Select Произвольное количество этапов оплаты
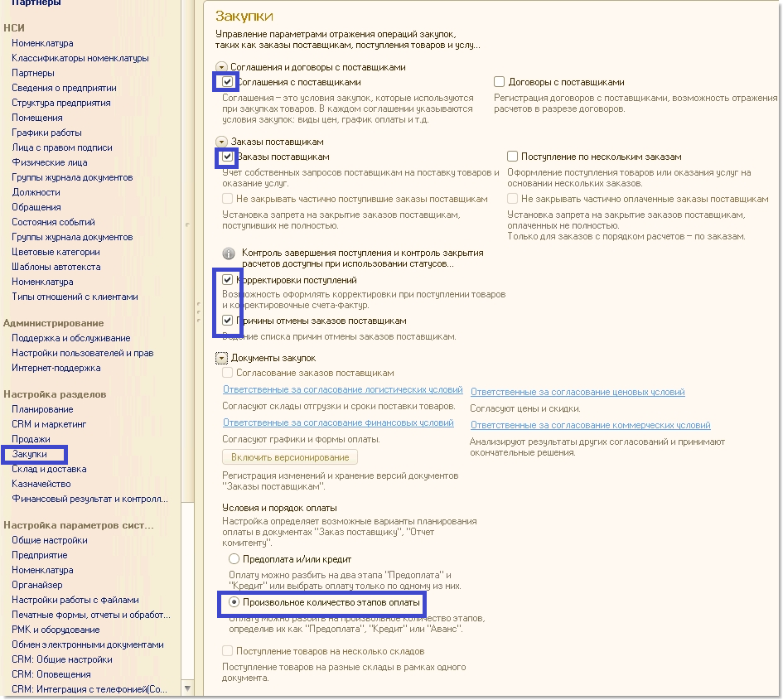783x700 pixels. pyautogui.click(x=234, y=602)
